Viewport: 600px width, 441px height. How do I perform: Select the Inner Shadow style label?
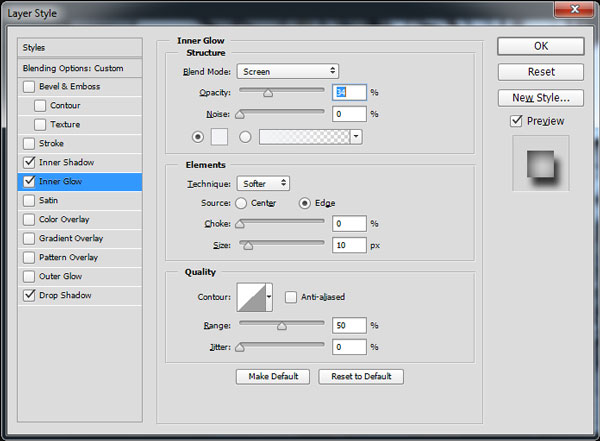coord(66,162)
